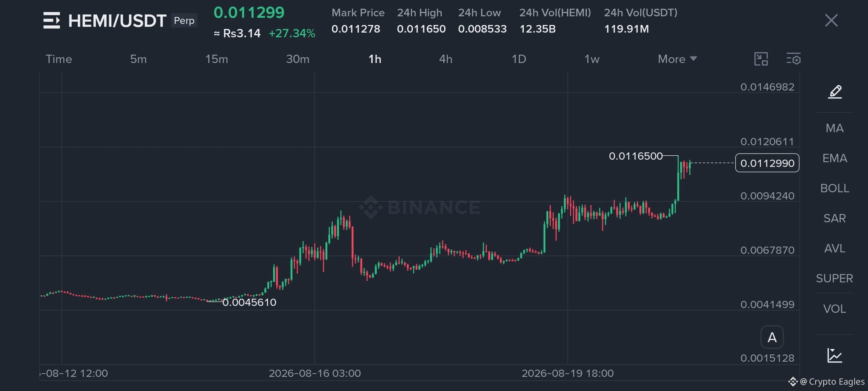
Task: Enable the SAR indicator
Action: (835, 218)
